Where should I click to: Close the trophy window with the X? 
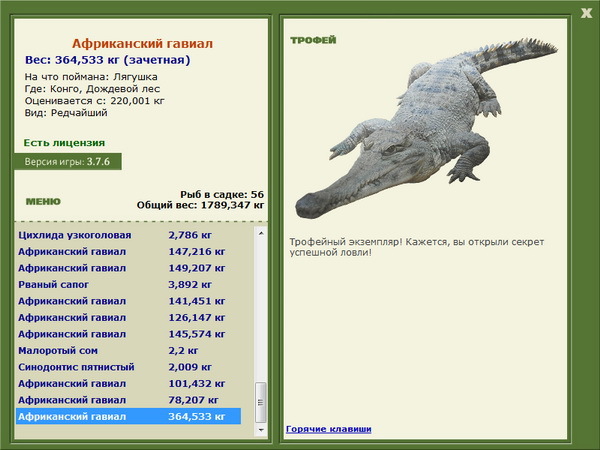click(x=586, y=13)
